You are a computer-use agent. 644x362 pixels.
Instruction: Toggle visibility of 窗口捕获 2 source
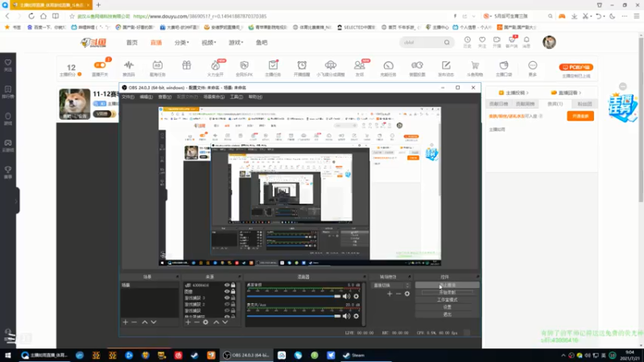pyautogui.click(x=227, y=305)
